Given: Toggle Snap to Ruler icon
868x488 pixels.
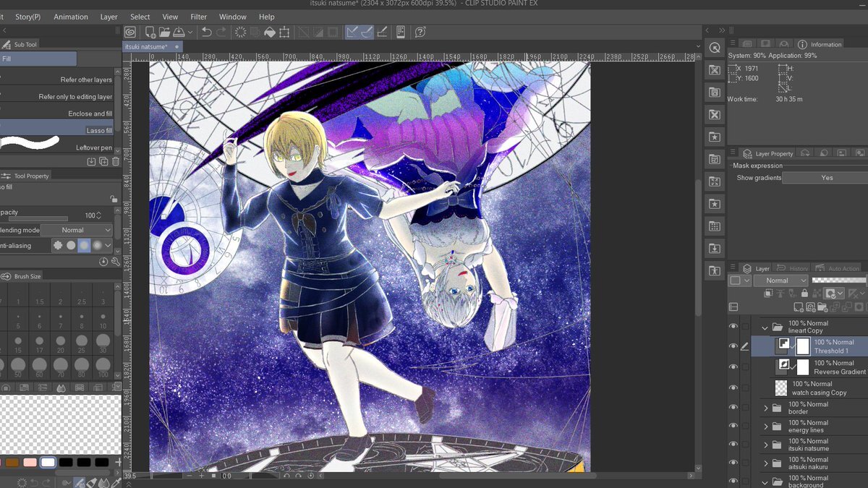Looking at the screenshot, I should [x=352, y=32].
